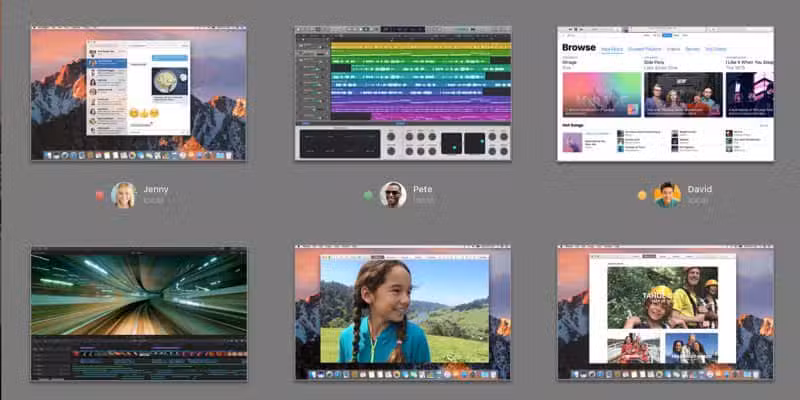Image resolution: width=800 pixels, height=400 pixels.
Task: Click Jenny's profile avatar
Action: click(x=124, y=194)
